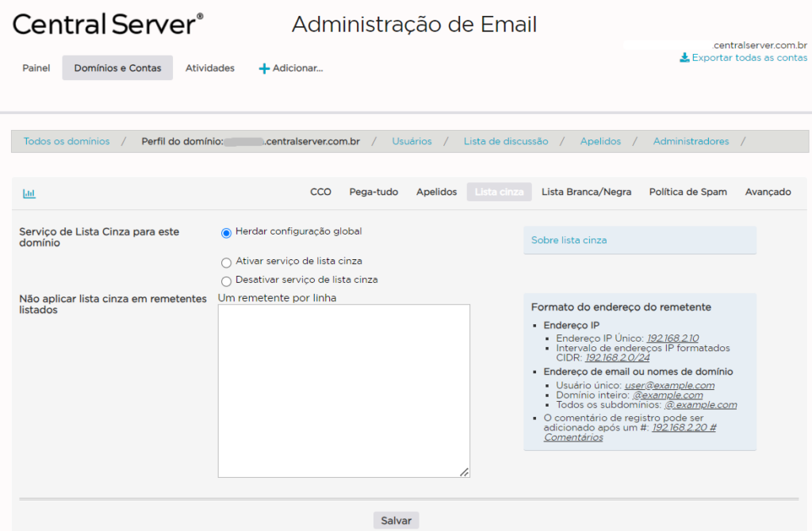
Task: Open Política de Spam tab
Action: coord(688,192)
